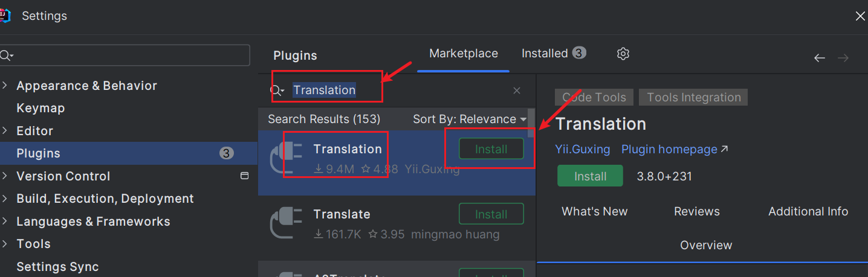Expand Appearance & Behavior settings

click(x=5, y=86)
